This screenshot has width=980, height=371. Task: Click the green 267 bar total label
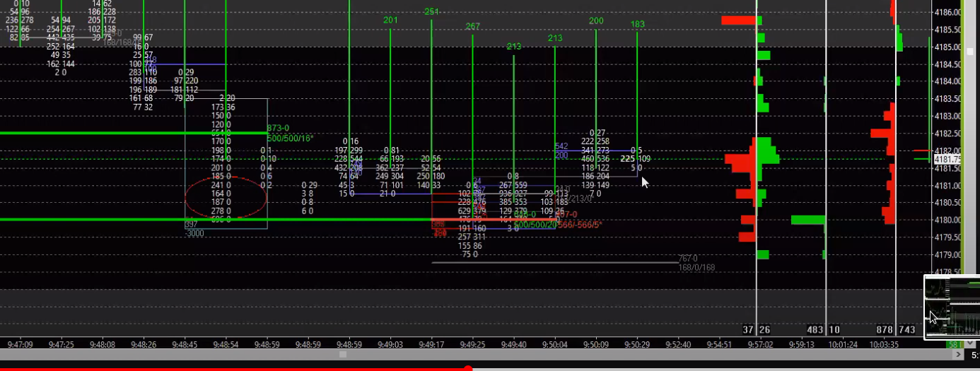[x=472, y=26]
